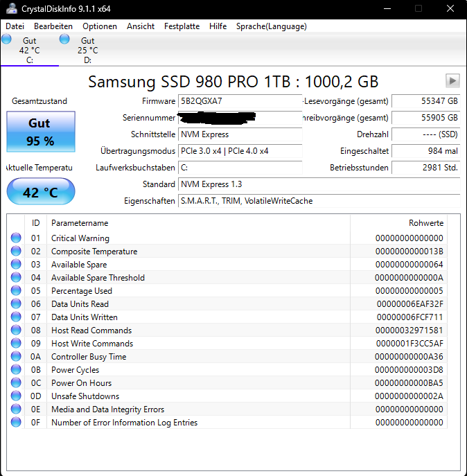Click status orb of Host Write Commands row

[16, 344]
